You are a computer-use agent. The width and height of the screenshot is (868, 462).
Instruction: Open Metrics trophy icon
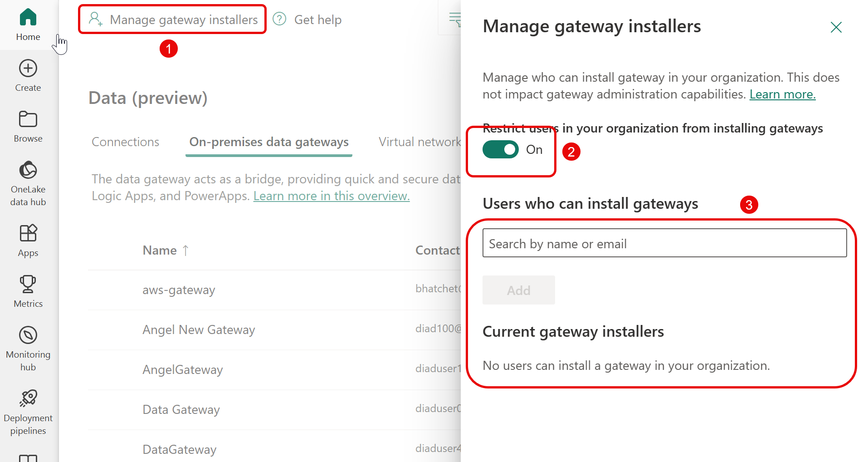(x=28, y=285)
